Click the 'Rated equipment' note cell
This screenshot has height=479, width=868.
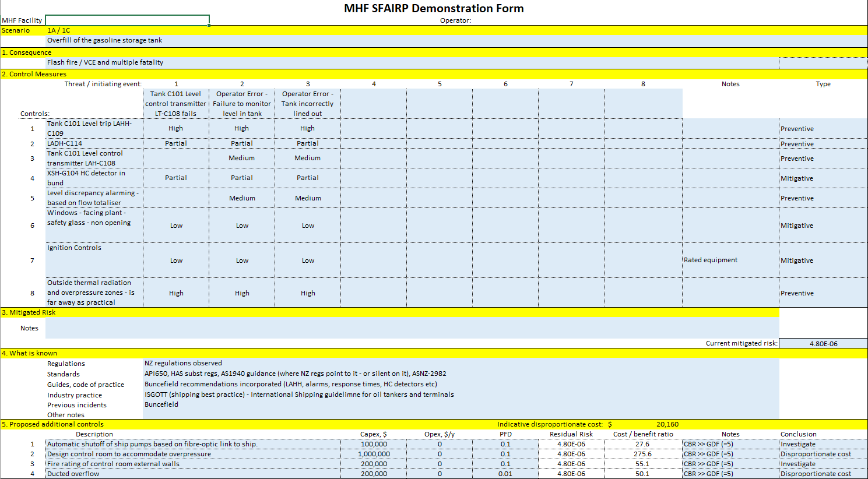(x=730, y=260)
